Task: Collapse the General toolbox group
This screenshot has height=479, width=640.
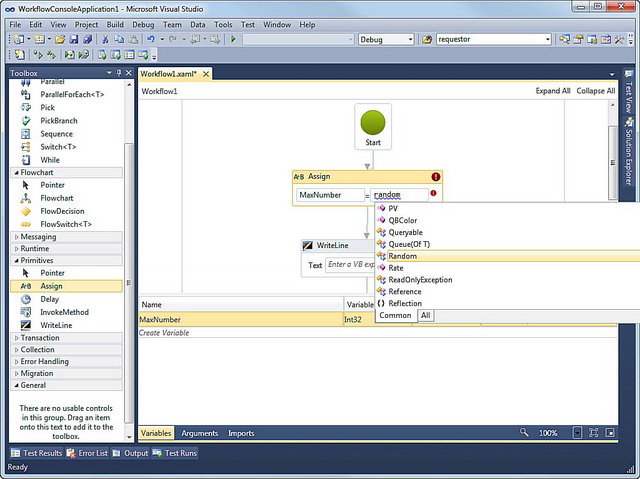Action: click(16, 385)
